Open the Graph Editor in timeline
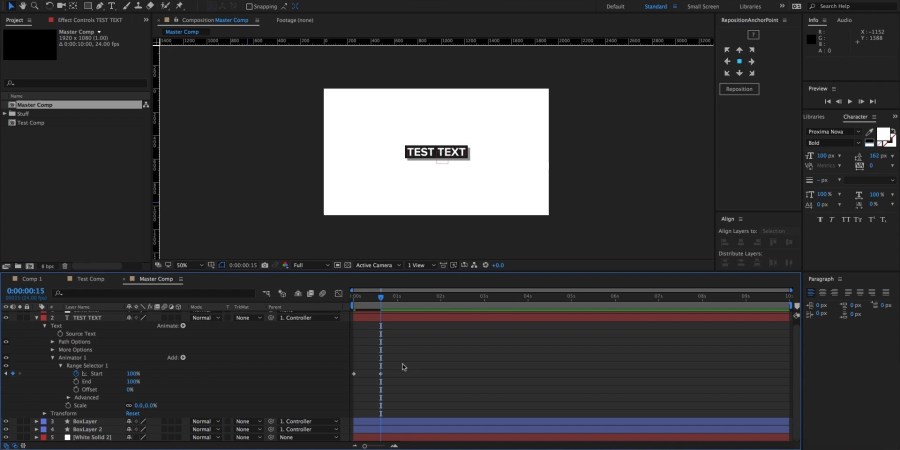 pyautogui.click(x=339, y=293)
